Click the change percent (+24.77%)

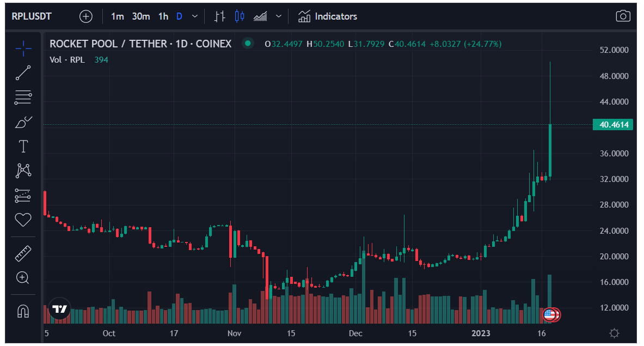[482, 44]
